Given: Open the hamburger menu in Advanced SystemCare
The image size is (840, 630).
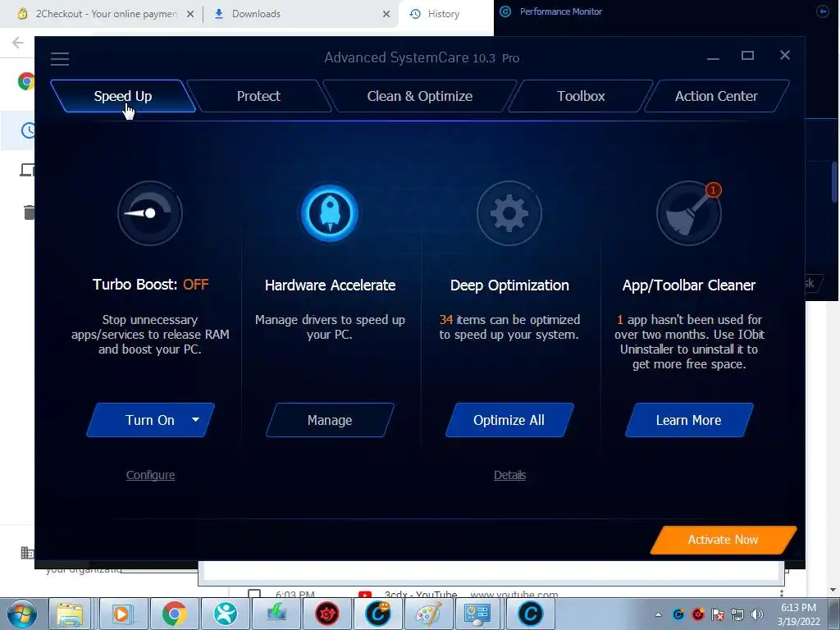Looking at the screenshot, I should pos(60,59).
